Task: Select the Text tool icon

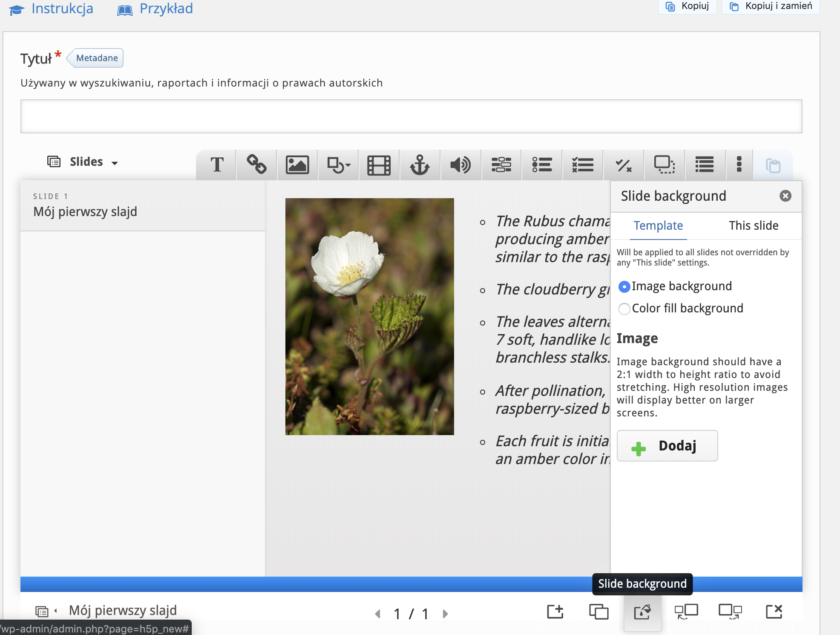Action: tap(217, 165)
